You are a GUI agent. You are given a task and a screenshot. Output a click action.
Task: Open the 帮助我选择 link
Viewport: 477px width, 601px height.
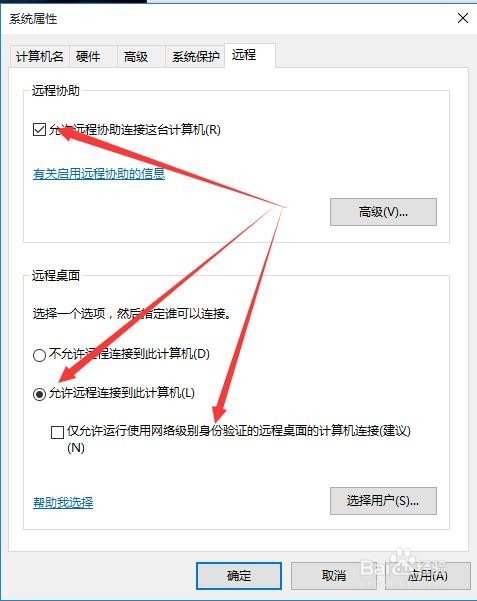point(63,502)
